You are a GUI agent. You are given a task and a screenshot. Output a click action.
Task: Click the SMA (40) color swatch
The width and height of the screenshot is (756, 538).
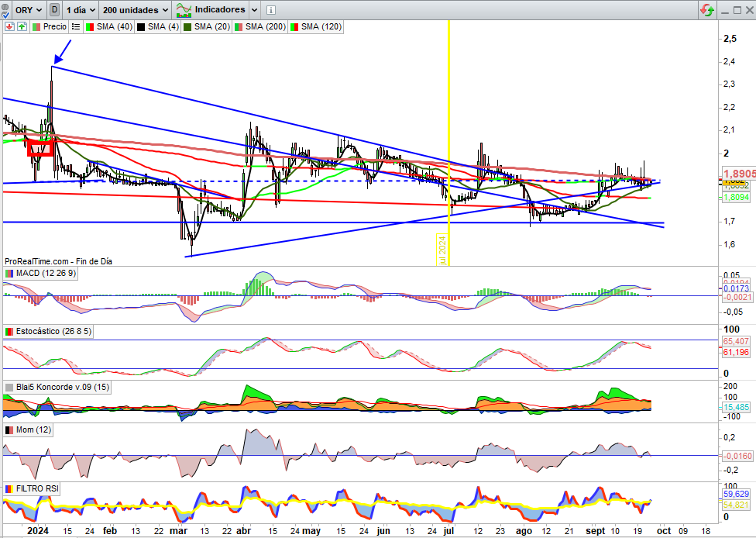(90, 26)
